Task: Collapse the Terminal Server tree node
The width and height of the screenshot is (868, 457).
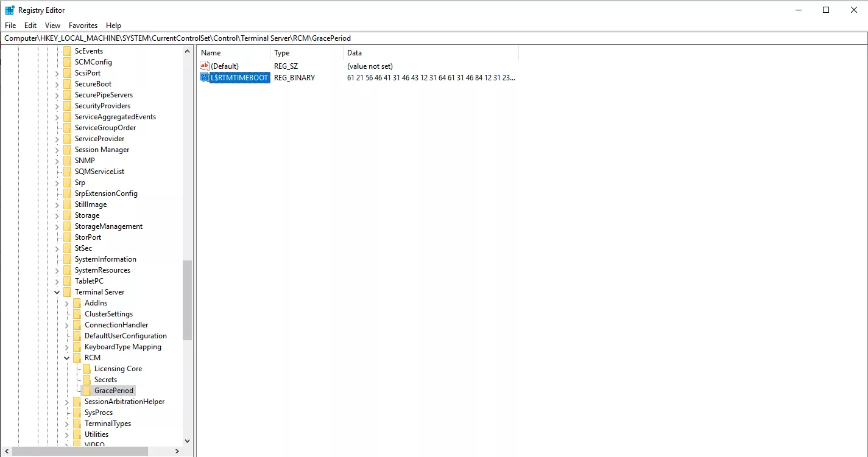Action: coord(57,292)
